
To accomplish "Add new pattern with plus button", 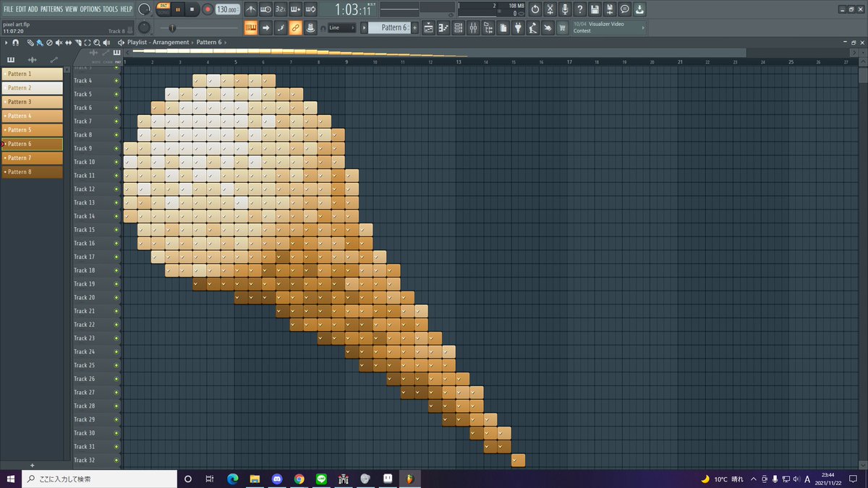I will (x=32, y=465).
